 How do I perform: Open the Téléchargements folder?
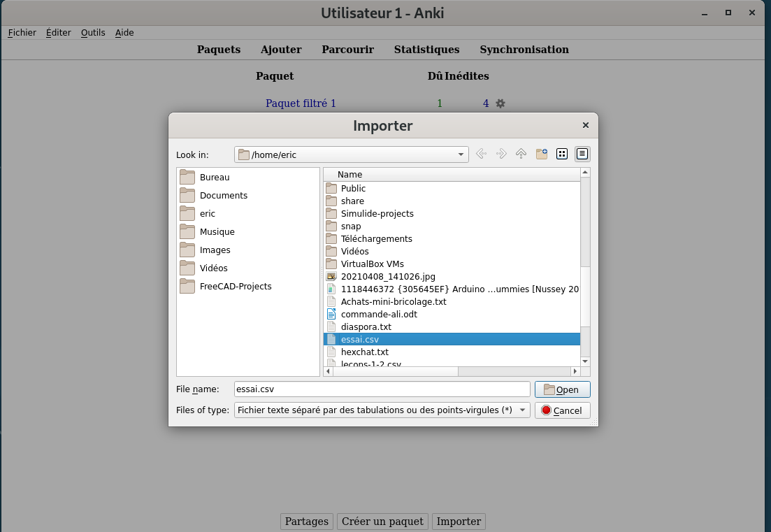(376, 239)
